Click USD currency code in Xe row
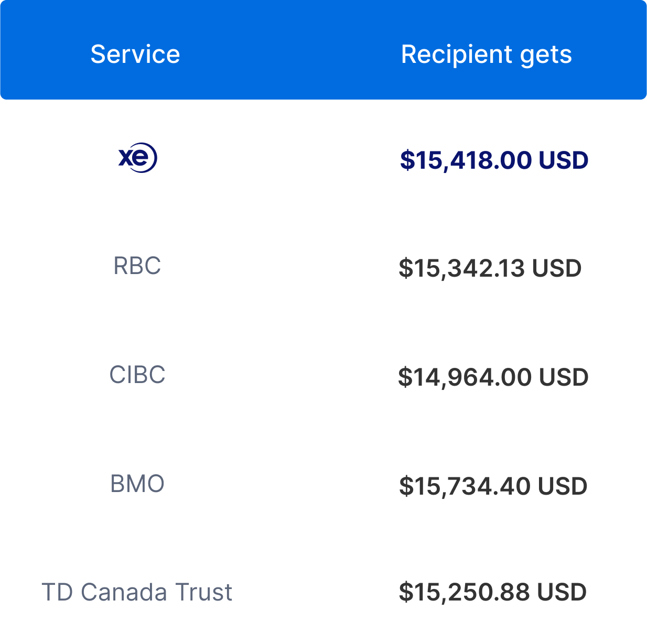 564,160
